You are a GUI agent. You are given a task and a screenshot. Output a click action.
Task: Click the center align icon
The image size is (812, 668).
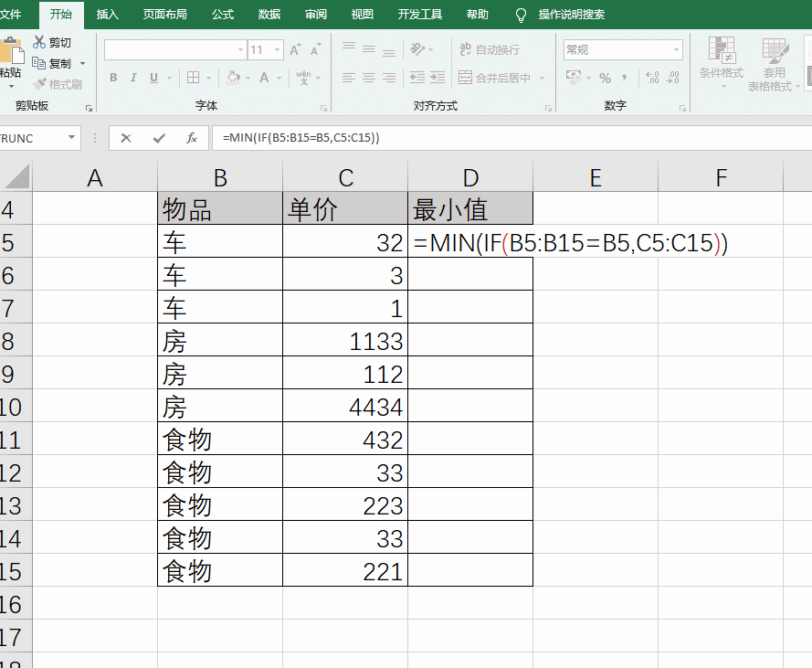coord(369,78)
